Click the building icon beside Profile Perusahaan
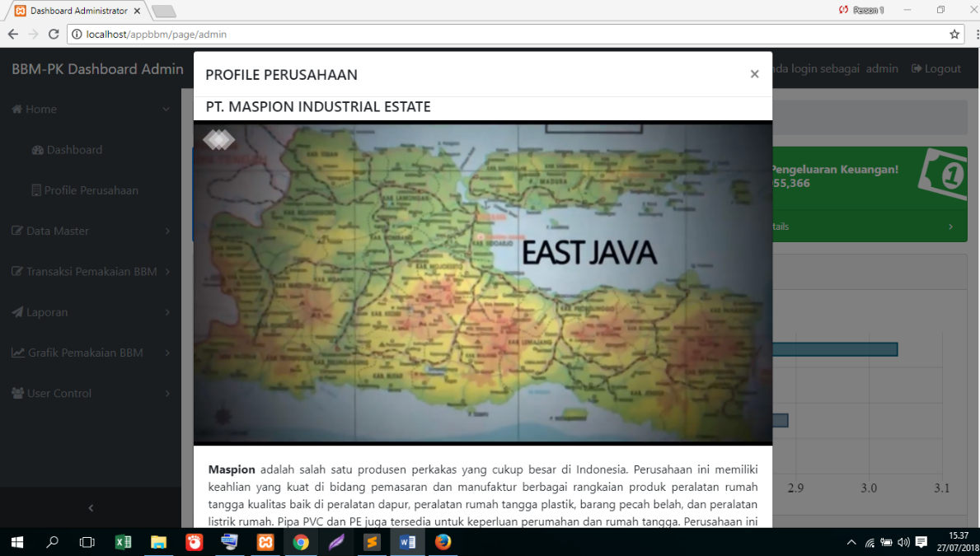980x556 pixels. (36, 190)
